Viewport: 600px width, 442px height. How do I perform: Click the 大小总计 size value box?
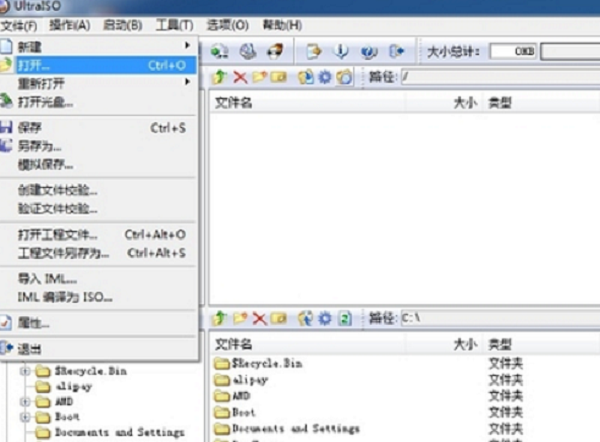pyautogui.click(x=513, y=51)
